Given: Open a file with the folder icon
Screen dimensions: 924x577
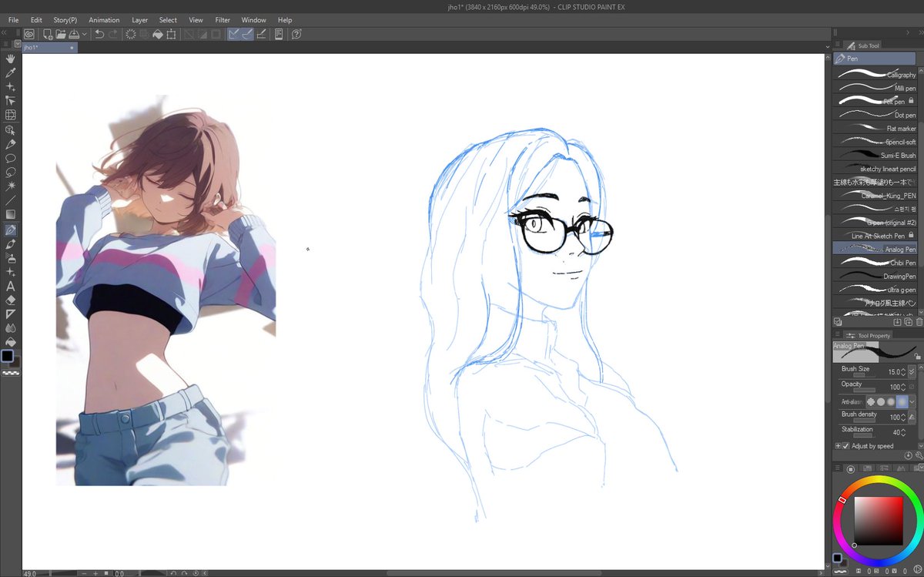Looking at the screenshot, I should pyautogui.click(x=60, y=34).
